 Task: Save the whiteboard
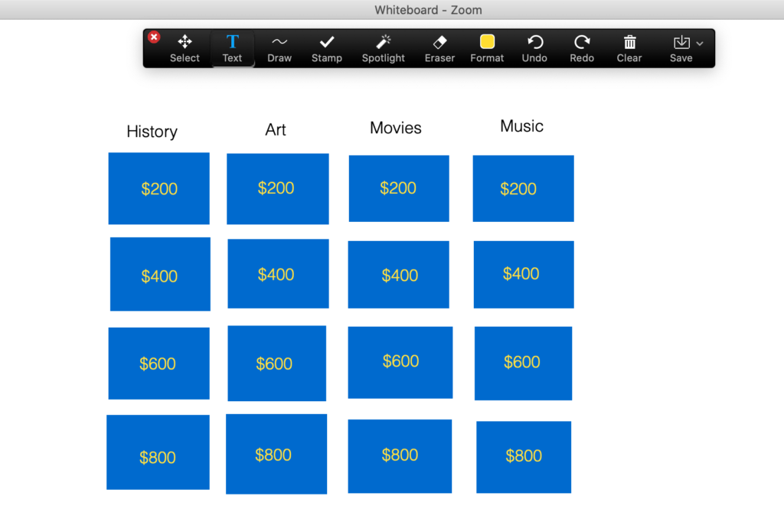(681, 47)
